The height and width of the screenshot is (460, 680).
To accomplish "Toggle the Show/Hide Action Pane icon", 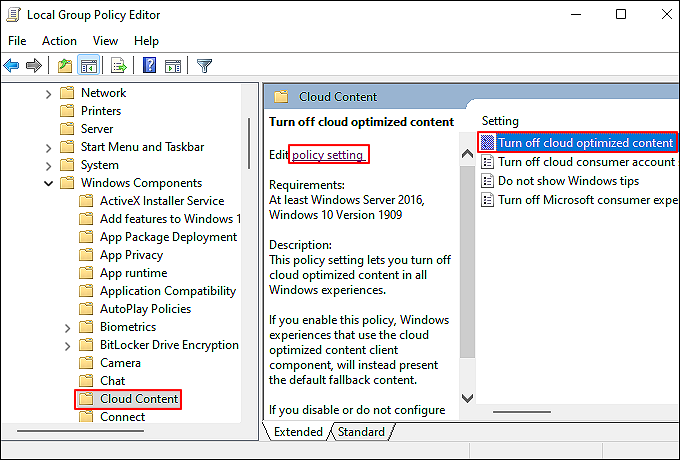I will tap(171, 66).
